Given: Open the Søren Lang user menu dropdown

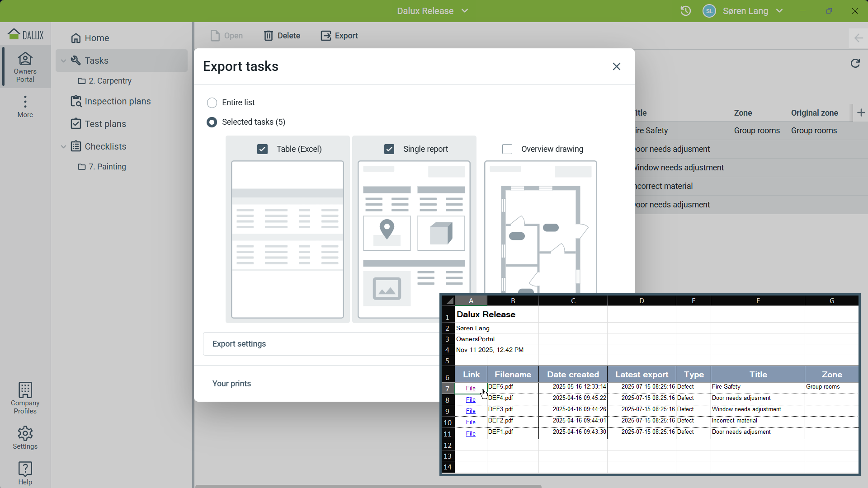Looking at the screenshot, I should [752, 11].
